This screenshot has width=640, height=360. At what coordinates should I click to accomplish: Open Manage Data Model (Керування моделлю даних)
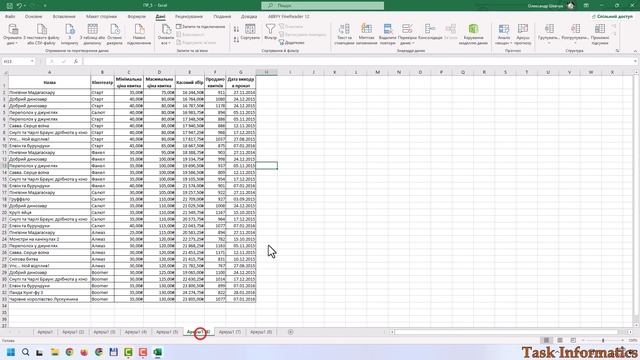click(473, 34)
